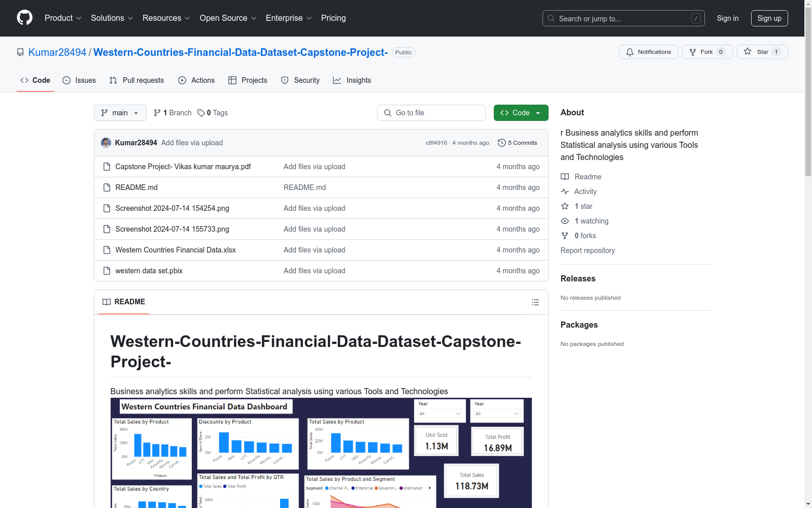812x508 pixels.
Task: Click the tag icon next to 0 Tags
Action: tap(201, 113)
